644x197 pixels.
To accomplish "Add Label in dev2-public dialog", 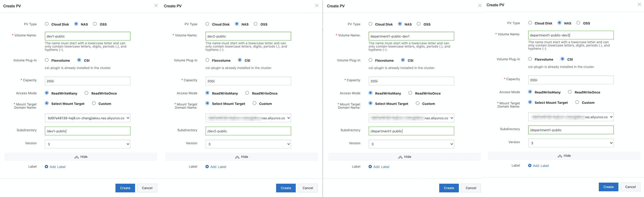I will [x=216, y=167].
